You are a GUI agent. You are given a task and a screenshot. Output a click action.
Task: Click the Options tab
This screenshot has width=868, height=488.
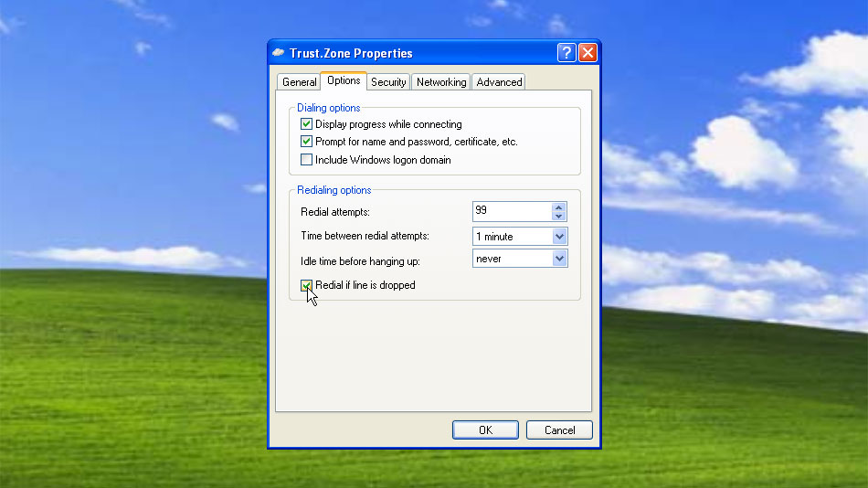click(x=344, y=81)
